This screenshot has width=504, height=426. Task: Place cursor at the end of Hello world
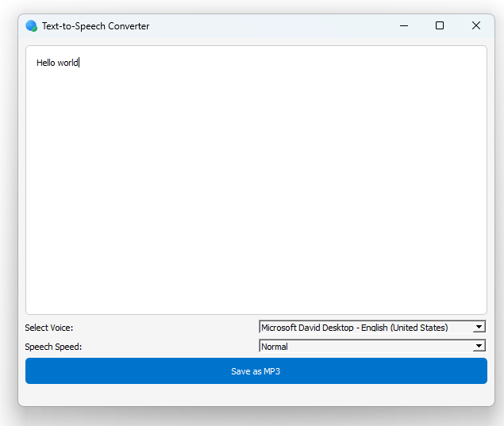pos(79,63)
